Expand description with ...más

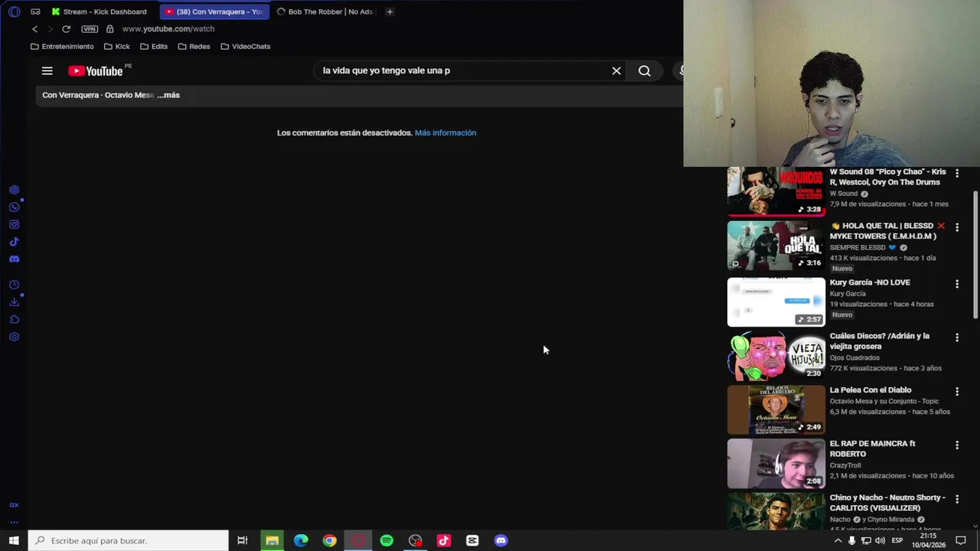pyautogui.click(x=168, y=95)
